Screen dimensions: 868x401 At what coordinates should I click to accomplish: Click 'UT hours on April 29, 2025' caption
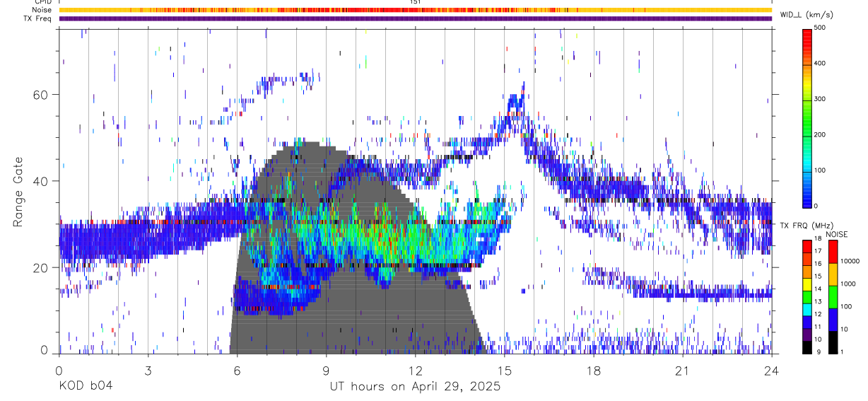click(x=415, y=387)
